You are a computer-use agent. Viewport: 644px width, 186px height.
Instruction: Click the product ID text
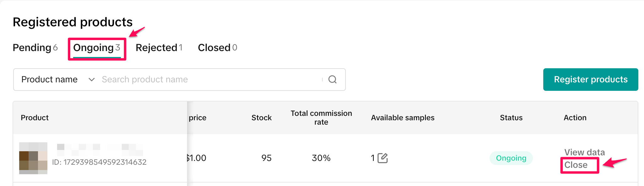[99, 162]
